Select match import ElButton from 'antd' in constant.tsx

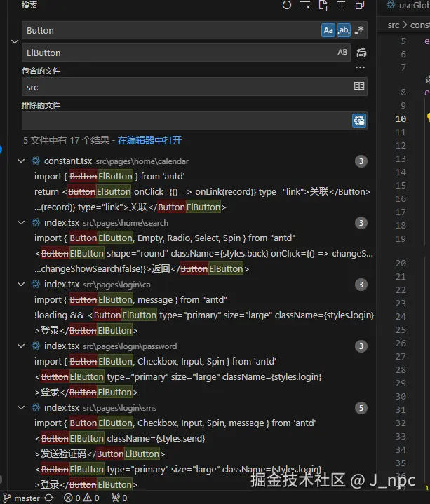click(x=109, y=177)
